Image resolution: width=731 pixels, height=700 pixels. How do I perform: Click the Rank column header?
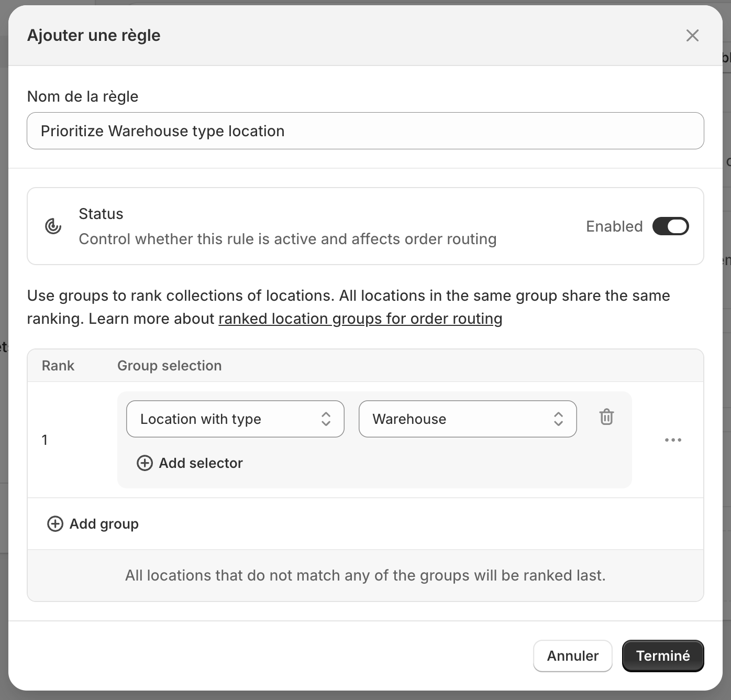point(58,366)
